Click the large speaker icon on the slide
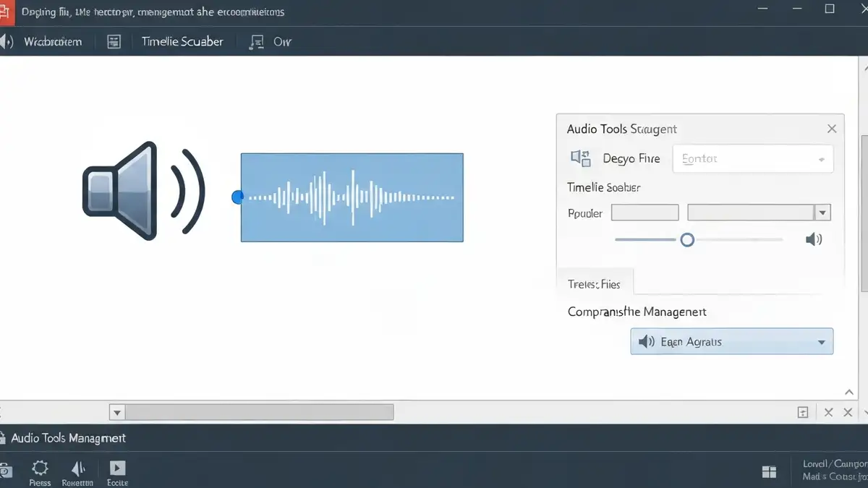Image resolution: width=868 pixels, height=488 pixels. pos(143,191)
